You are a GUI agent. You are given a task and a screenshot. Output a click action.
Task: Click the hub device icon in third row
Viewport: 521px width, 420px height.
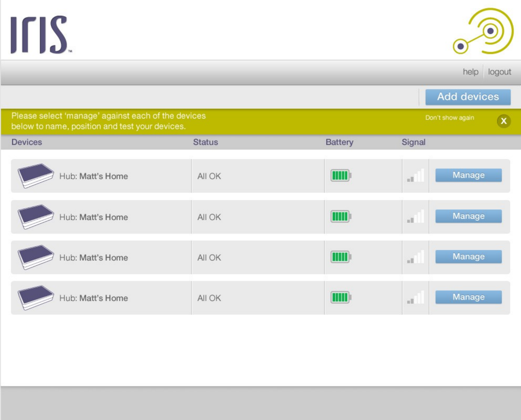36,257
